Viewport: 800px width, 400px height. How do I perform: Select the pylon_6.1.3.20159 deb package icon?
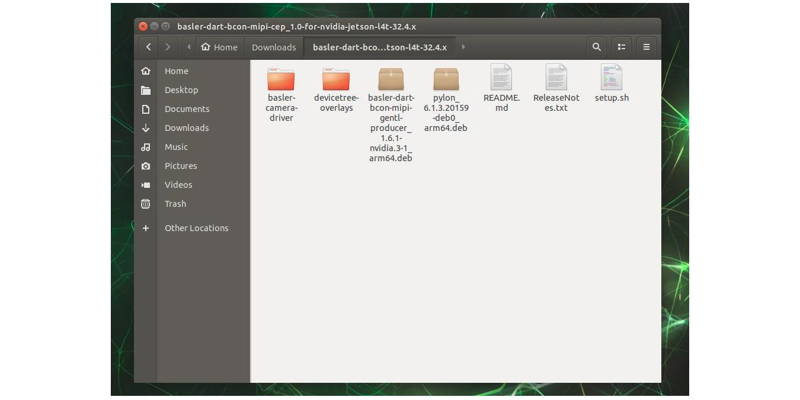(446, 79)
